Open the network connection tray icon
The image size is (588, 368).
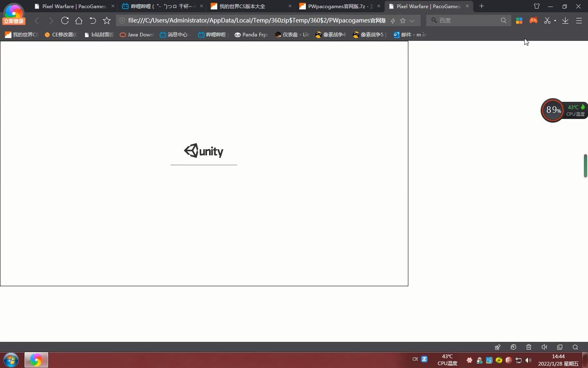coord(519,360)
